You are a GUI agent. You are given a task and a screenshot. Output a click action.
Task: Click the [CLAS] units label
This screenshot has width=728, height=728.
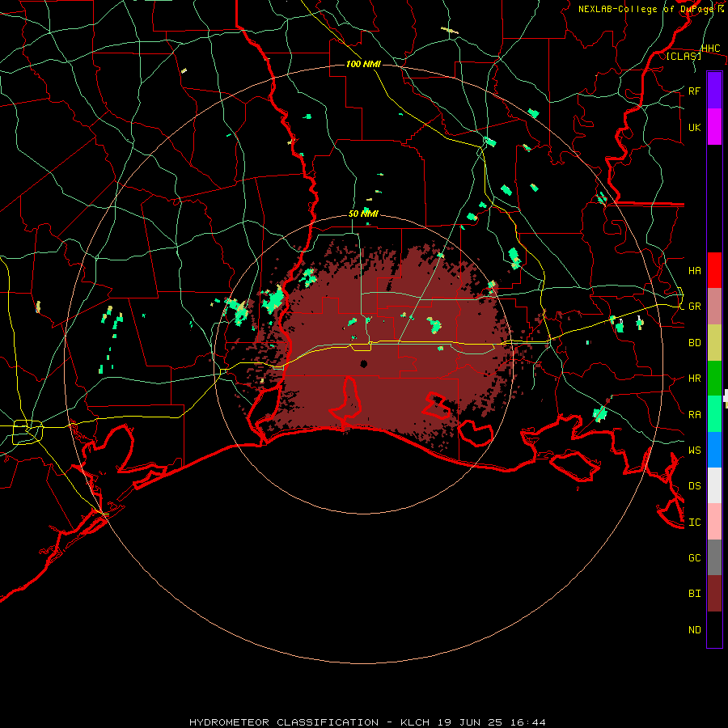coord(684,56)
